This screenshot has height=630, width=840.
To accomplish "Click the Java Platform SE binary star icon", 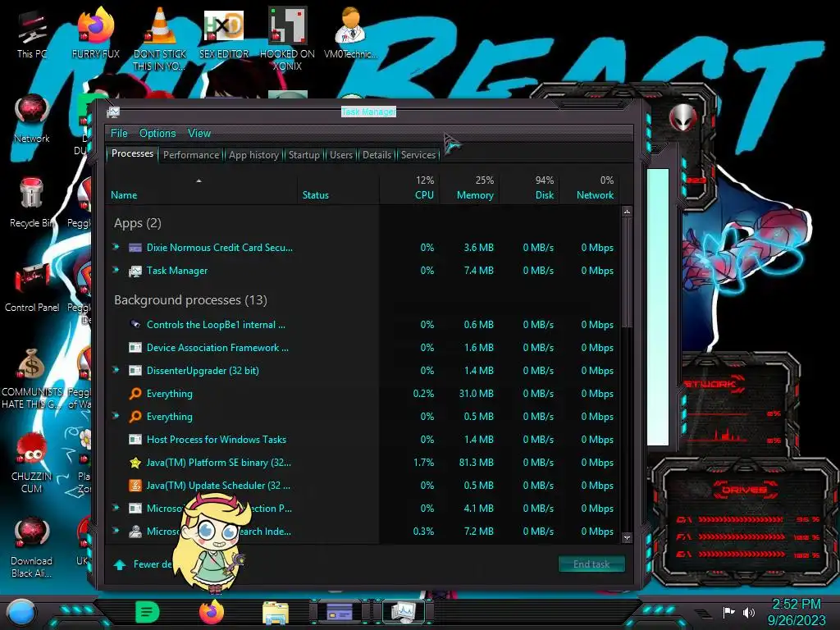I will pyautogui.click(x=135, y=463).
